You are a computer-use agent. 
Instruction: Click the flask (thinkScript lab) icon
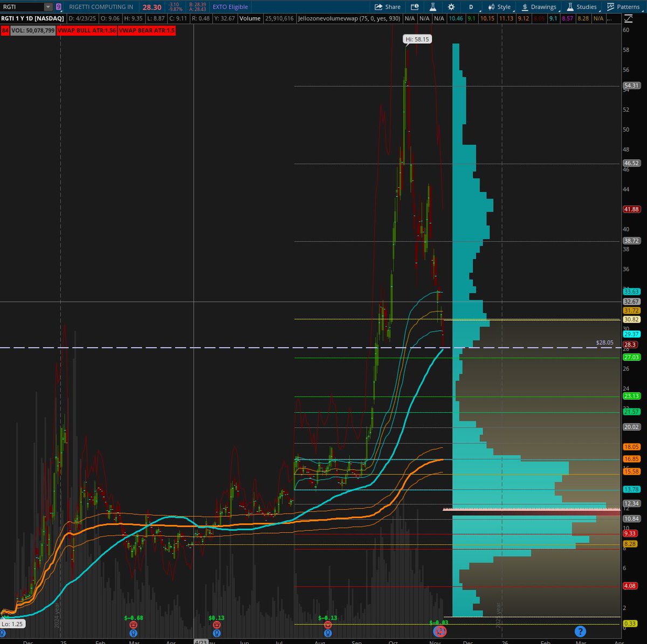[x=432, y=7]
